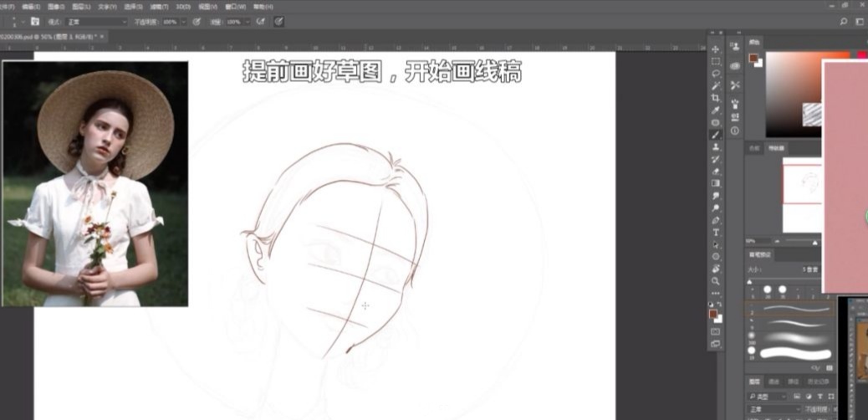The image size is (868, 420).
Task: Select the Rectangular Marquee tool
Action: (716, 62)
